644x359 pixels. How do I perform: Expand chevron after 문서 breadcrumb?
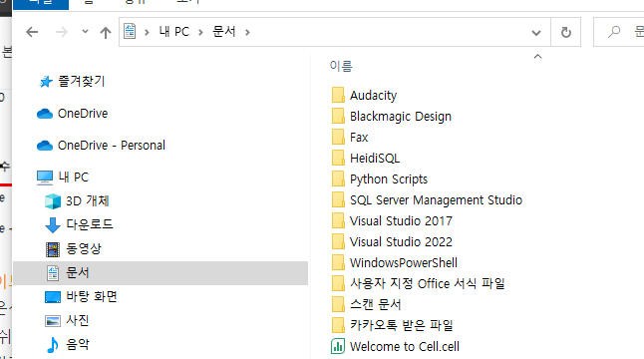[x=247, y=32]
